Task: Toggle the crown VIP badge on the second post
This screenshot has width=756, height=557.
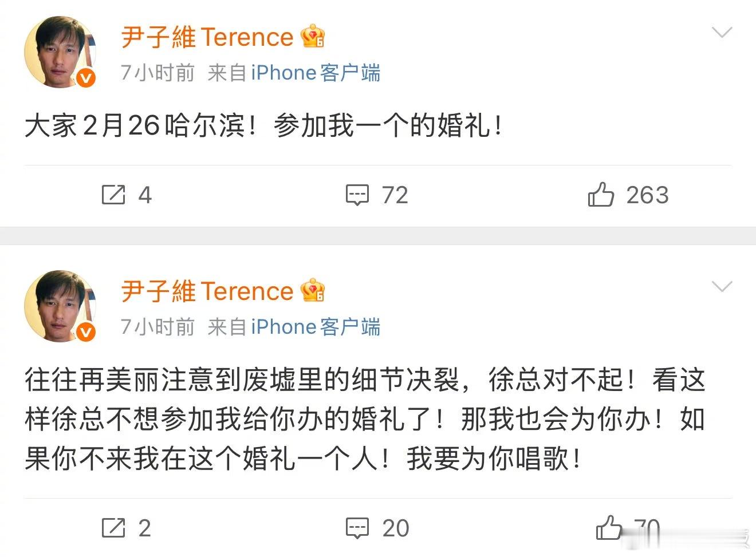Action: coord(313,290)
